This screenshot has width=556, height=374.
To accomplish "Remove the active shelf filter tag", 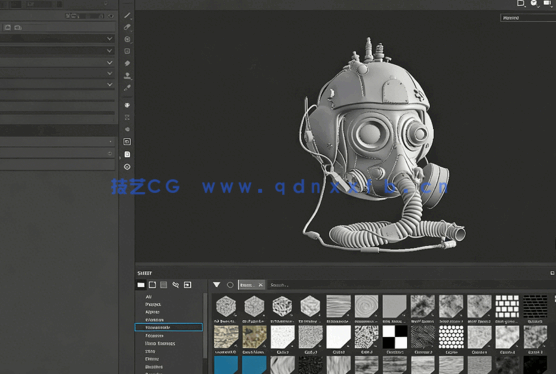I will click(261, 285).
